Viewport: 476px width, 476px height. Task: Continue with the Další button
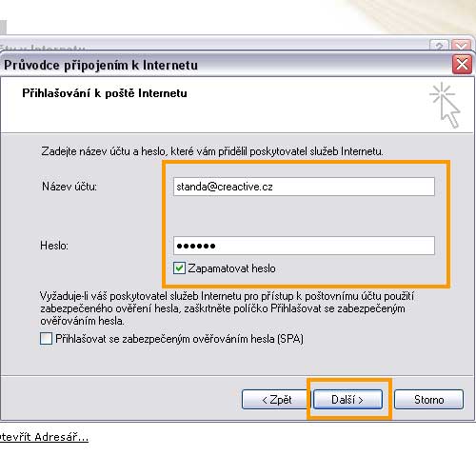[347, 400]
